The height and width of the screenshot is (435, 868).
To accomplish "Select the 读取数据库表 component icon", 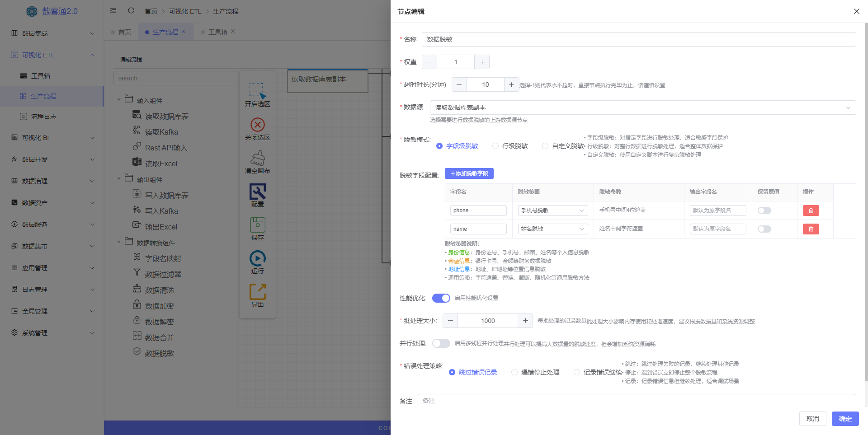I will 137,115.
